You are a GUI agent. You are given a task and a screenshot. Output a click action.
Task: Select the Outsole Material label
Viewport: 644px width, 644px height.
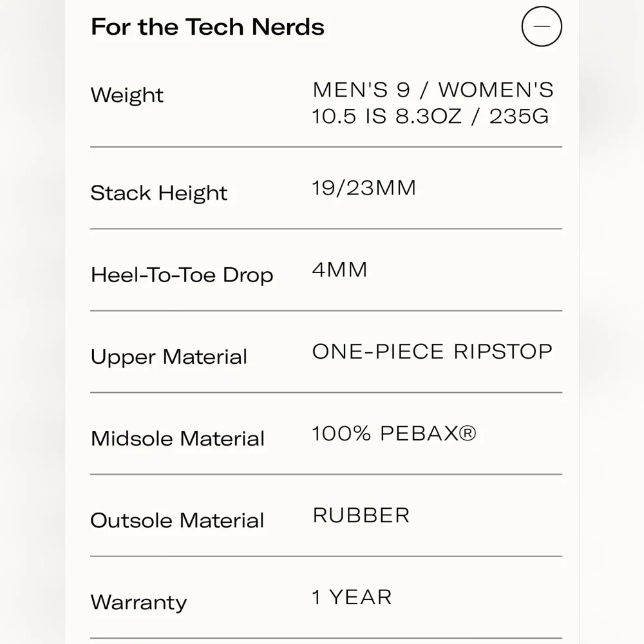click(177, 520)
